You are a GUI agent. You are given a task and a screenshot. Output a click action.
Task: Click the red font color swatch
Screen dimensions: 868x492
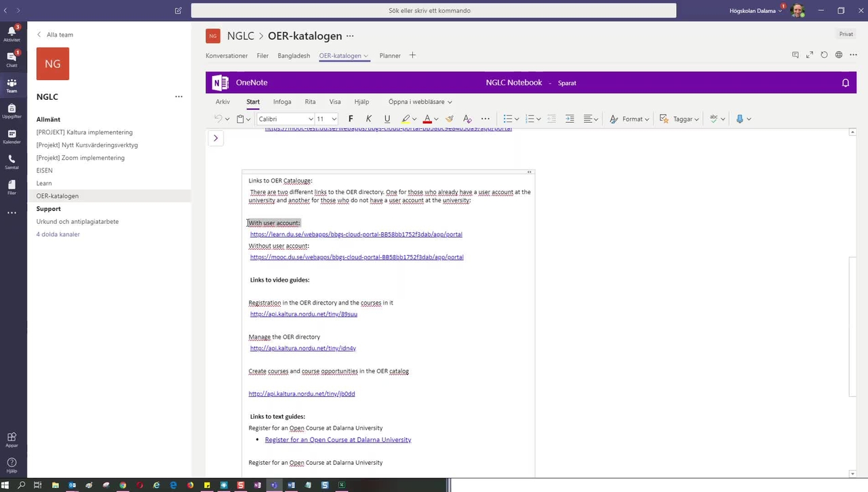[427, 119]
